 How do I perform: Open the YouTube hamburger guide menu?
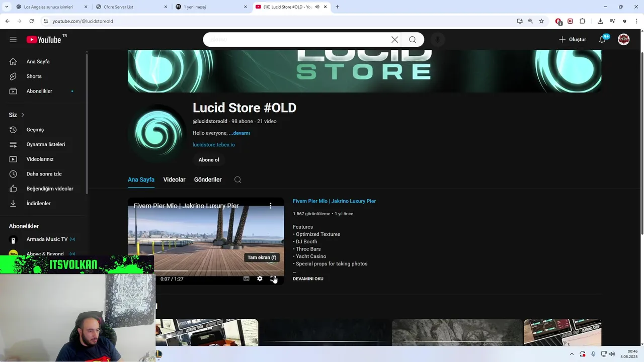[x=13, y=40]
